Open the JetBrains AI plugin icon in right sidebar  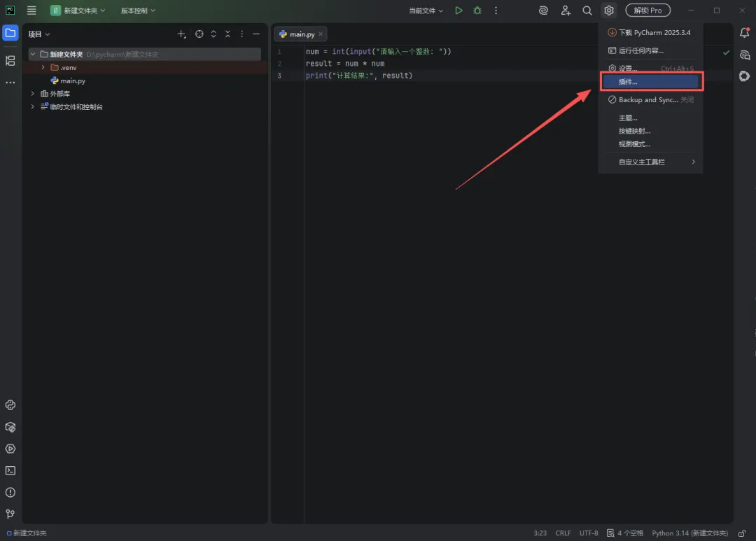744,76
